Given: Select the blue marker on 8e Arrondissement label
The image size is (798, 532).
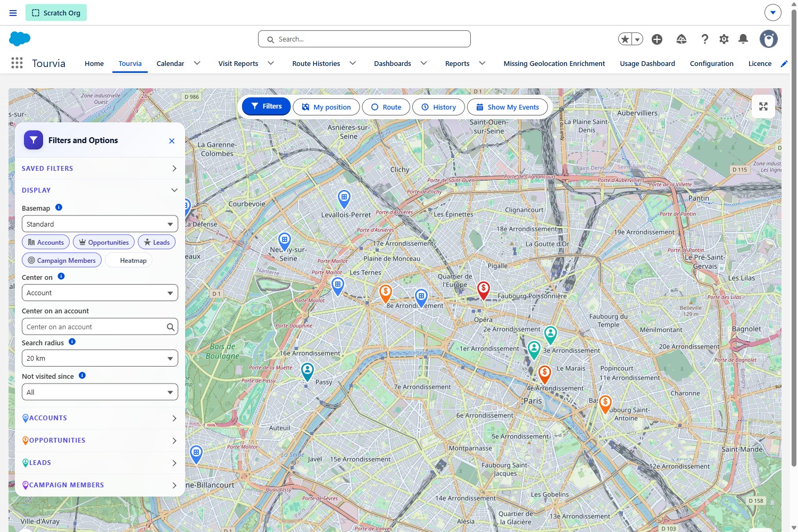Looking at the screenshot, I should 421,298.
